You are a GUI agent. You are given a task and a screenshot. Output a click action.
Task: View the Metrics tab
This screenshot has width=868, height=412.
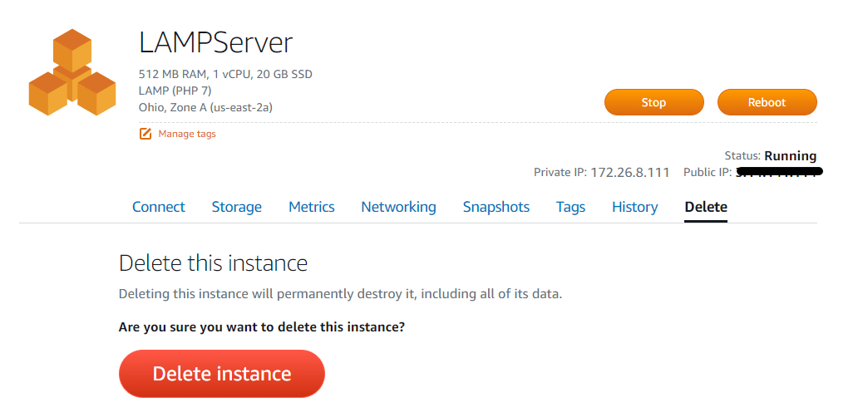click(312, 207)
